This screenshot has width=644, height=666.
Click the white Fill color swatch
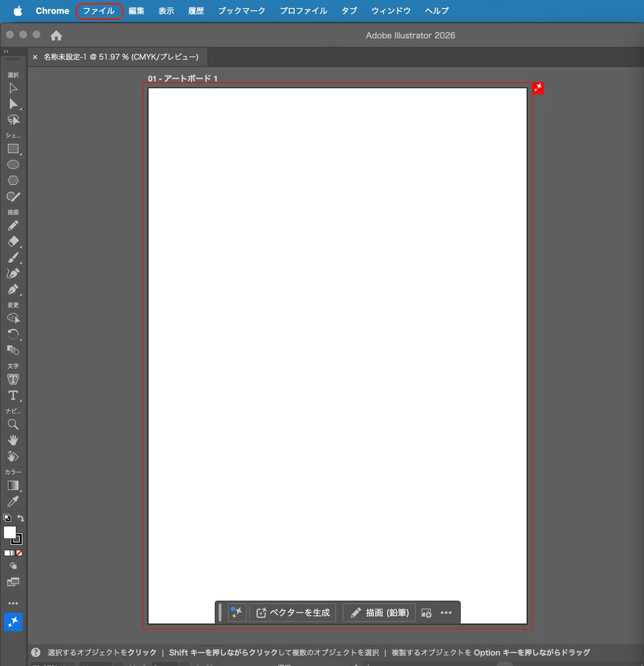(x=10, y=532)
